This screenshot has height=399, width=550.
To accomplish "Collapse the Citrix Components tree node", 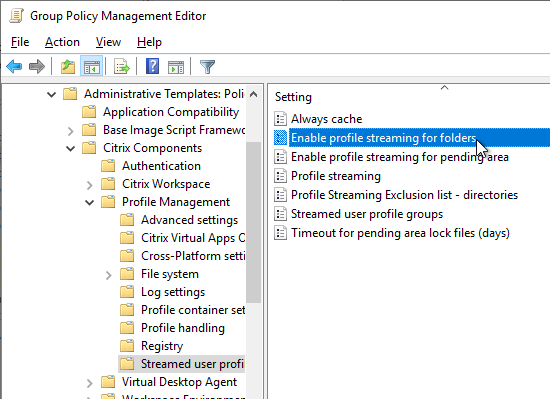I will coord(71,148).
